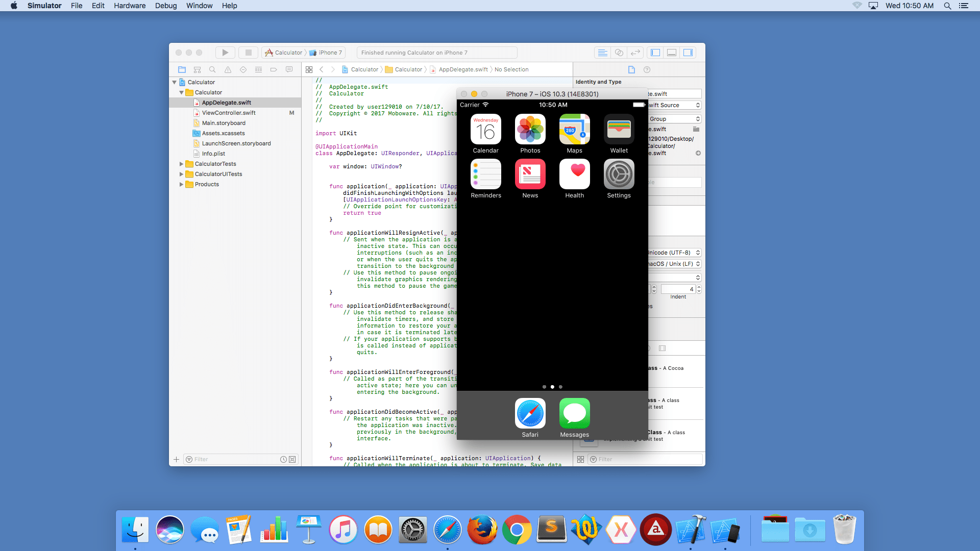Click the Xcode Run button

pyautogui.click(x=225, y=53)
